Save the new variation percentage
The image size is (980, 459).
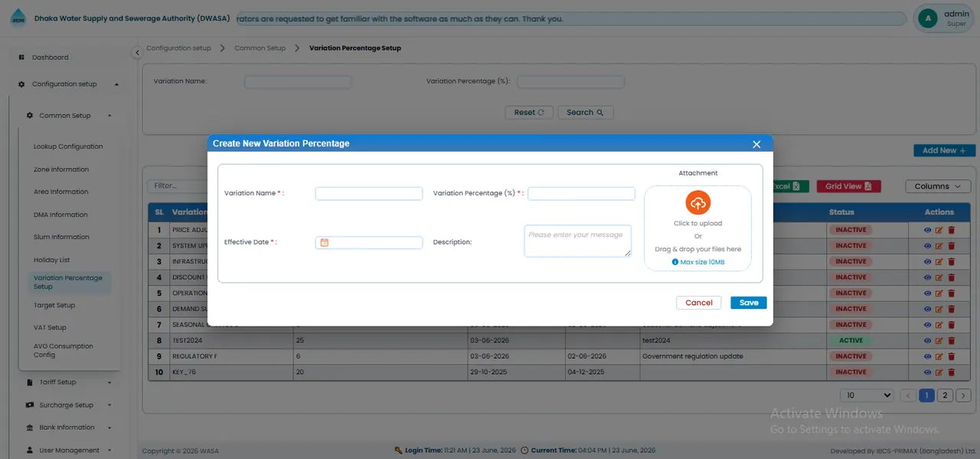pos(749,303)
